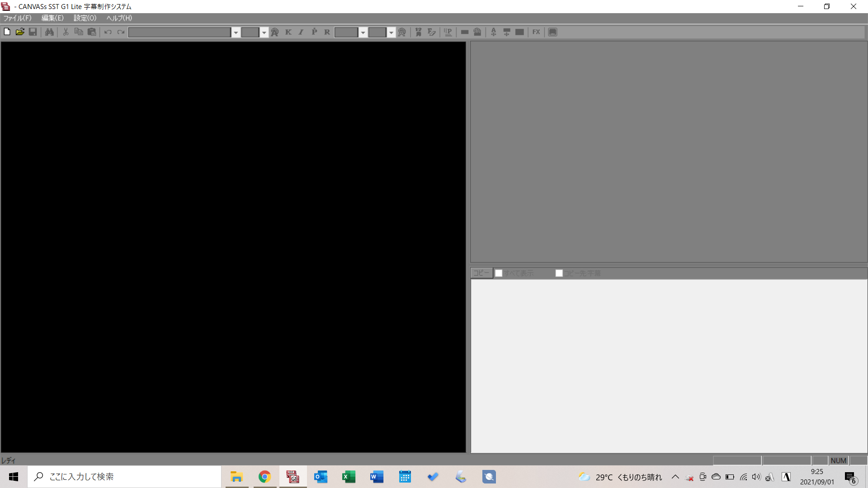The width and height of the screenshot is (868, 488).
Task: Click the black video preview area
Action: pyautogui.click(x=233, y=247)
